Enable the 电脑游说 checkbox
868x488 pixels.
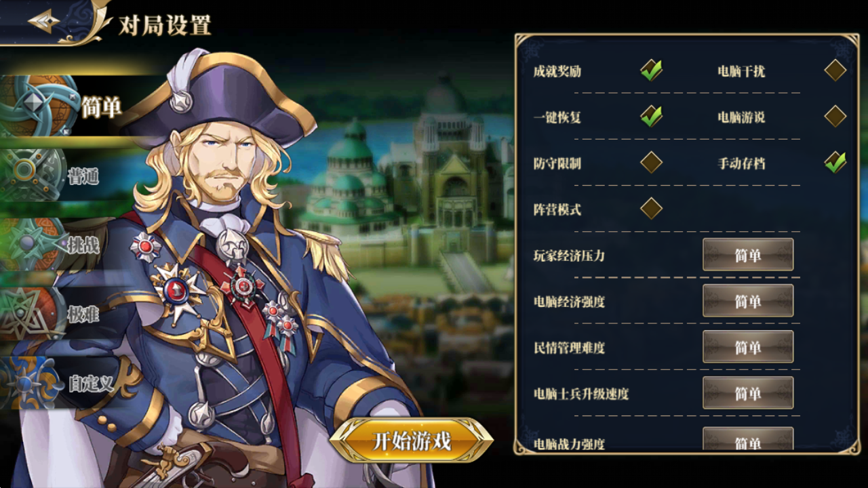[x=835, y=117]
